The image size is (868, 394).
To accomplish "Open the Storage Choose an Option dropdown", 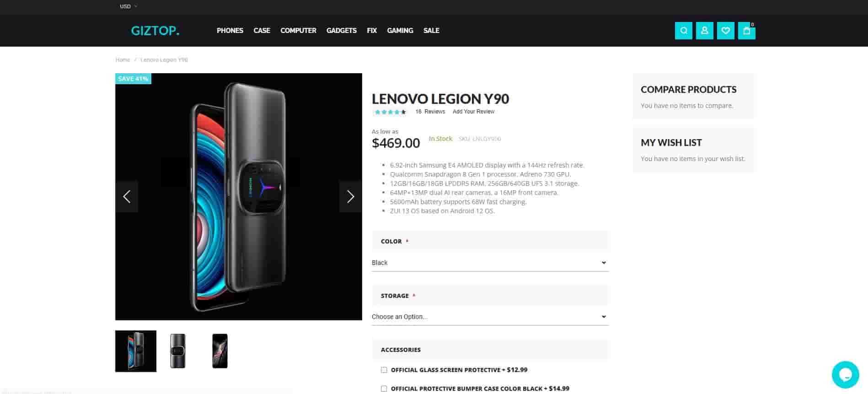I will coord(490,317).
